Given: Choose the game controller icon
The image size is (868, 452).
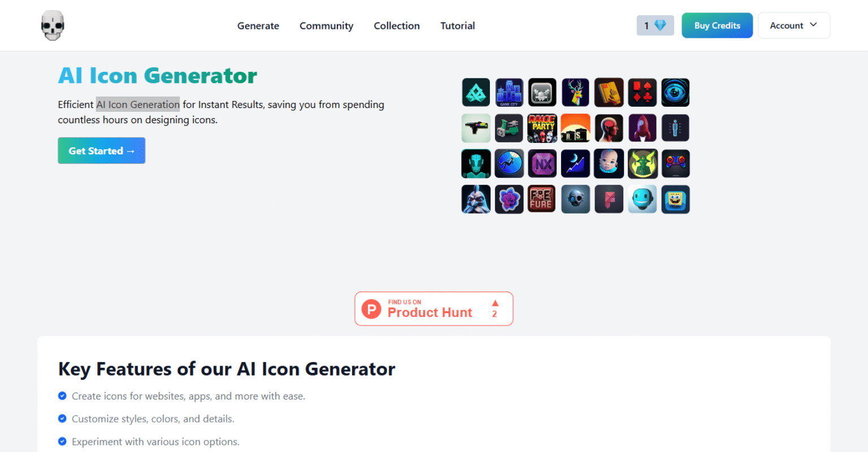Looking at the screenshot, I should coord(675,164).
